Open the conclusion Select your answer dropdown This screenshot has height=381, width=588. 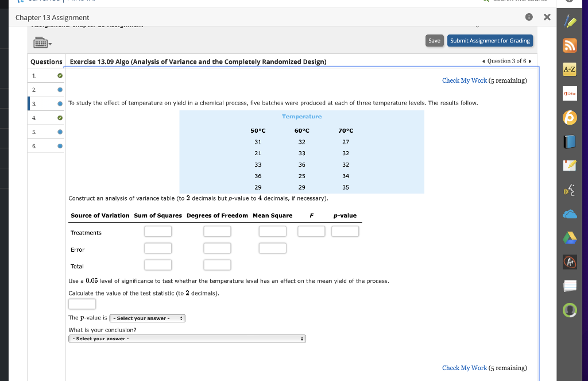coord(187,338)
